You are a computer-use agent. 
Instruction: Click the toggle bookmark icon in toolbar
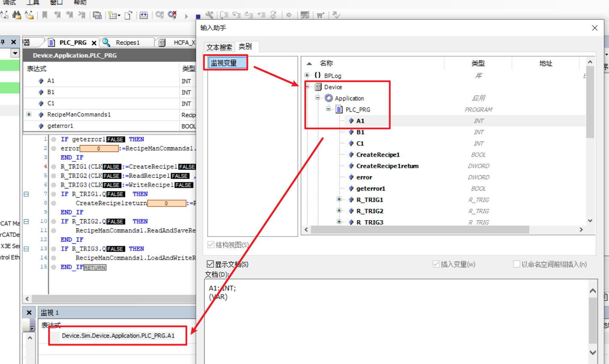[x=45, y=15]
